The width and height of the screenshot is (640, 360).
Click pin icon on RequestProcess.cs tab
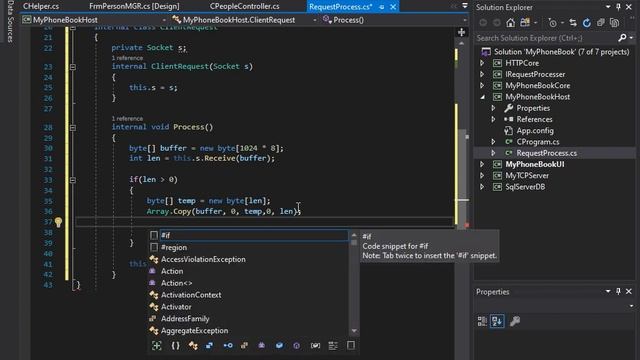coord(381,7)
